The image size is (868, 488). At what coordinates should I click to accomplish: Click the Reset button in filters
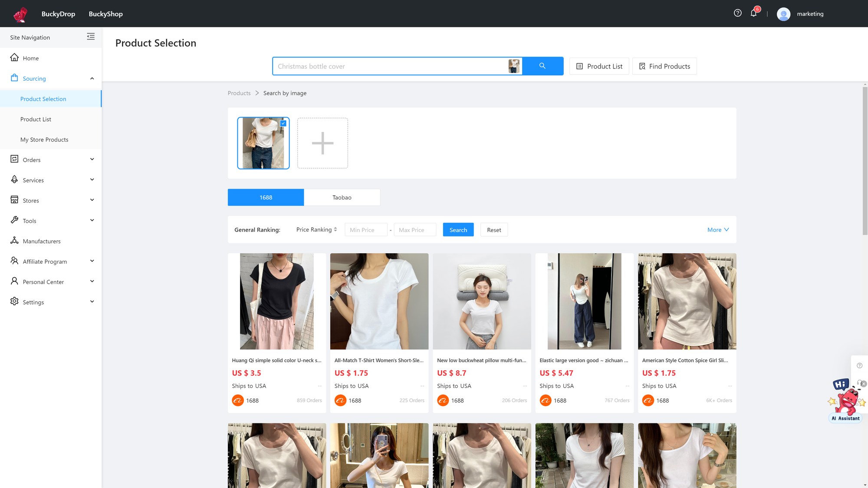click(493, 229)
